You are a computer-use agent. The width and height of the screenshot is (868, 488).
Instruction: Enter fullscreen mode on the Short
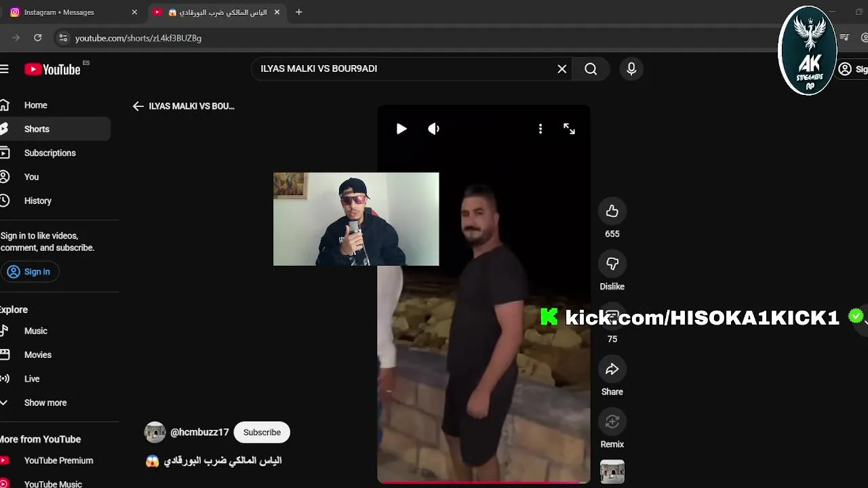569,129
